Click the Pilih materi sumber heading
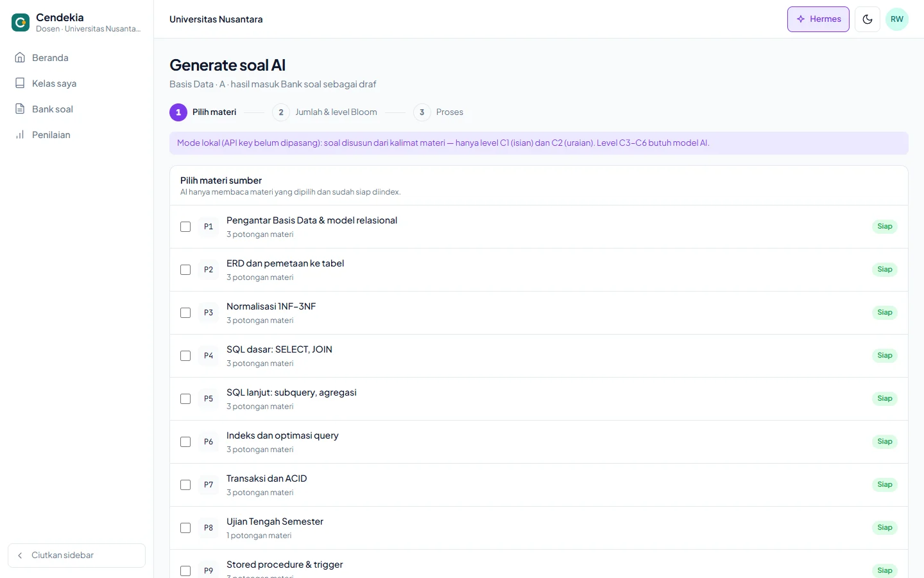 pos(221,180)
